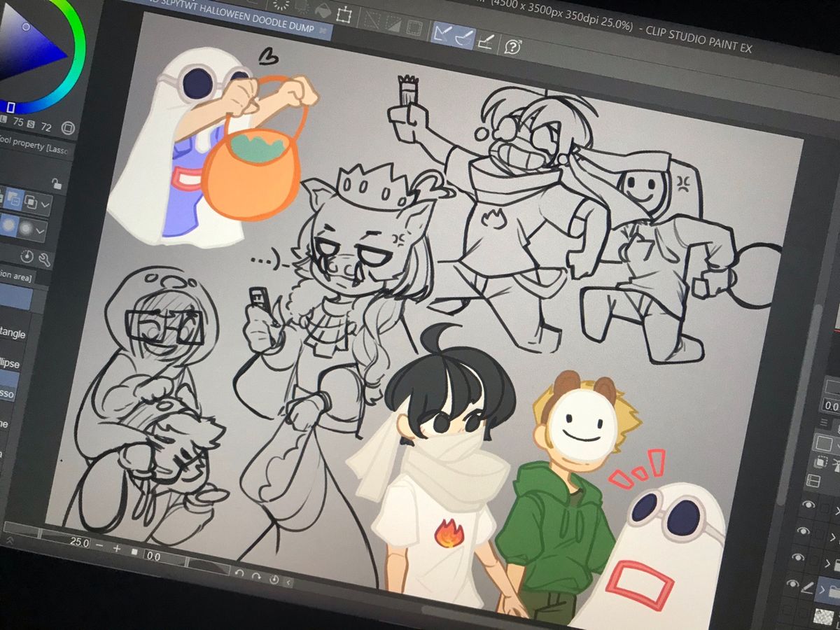Click the rotate-left icon in canvas status bar
Viewport: 840px width, 630px height.
coord(239,573)
